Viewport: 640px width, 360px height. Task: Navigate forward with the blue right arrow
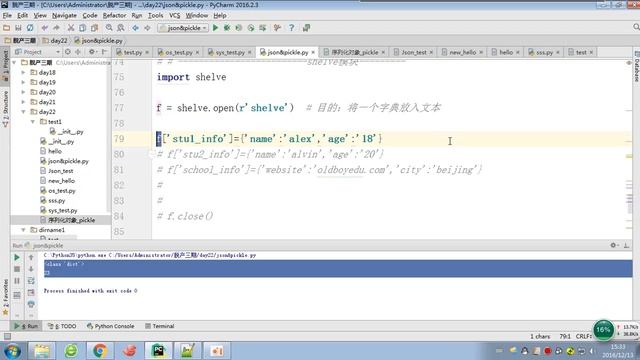[147, 28]
